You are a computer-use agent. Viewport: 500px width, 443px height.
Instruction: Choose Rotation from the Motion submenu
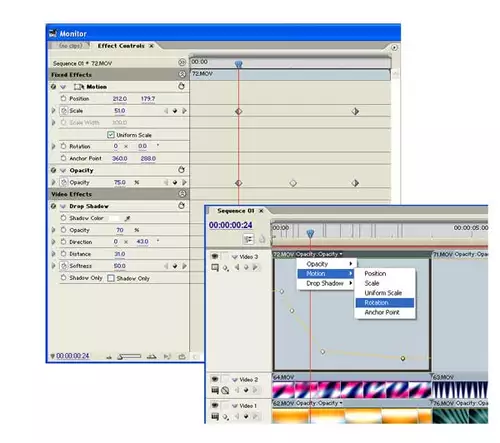385,302
